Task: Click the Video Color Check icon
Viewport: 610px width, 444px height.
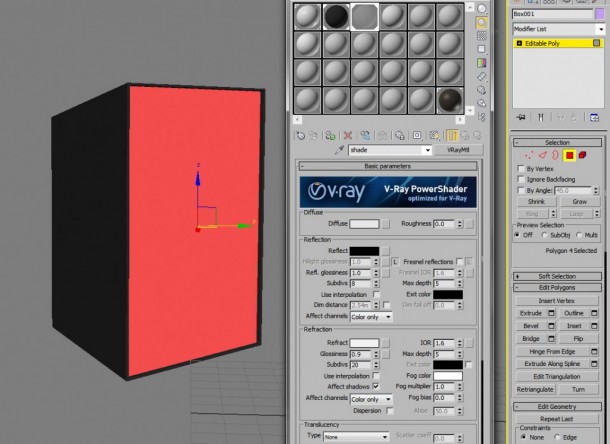Action: click(x=482, y=63)
